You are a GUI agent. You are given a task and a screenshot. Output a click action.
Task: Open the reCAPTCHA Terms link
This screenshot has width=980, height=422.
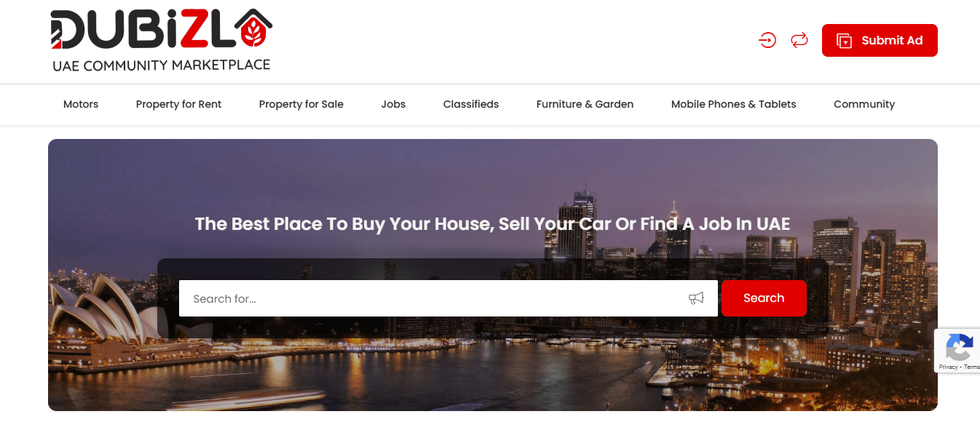(x=971, y=367)
